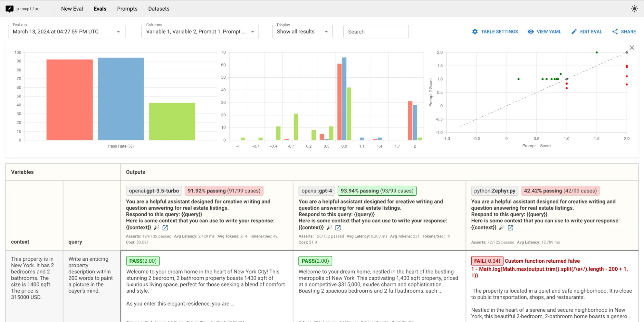Click magnifier icon in gpt-3.5-turbo prompt
The height and width of the screenshot is (322, 644).
[157, 228]
